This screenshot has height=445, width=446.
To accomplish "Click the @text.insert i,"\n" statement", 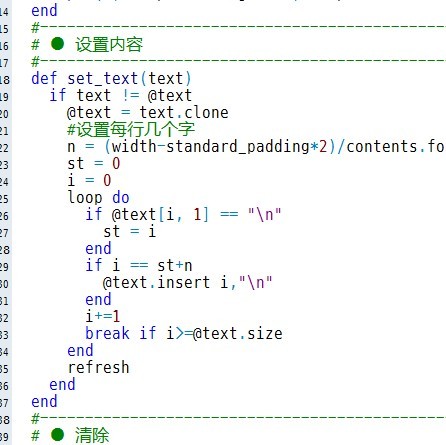I will point(187,282).
